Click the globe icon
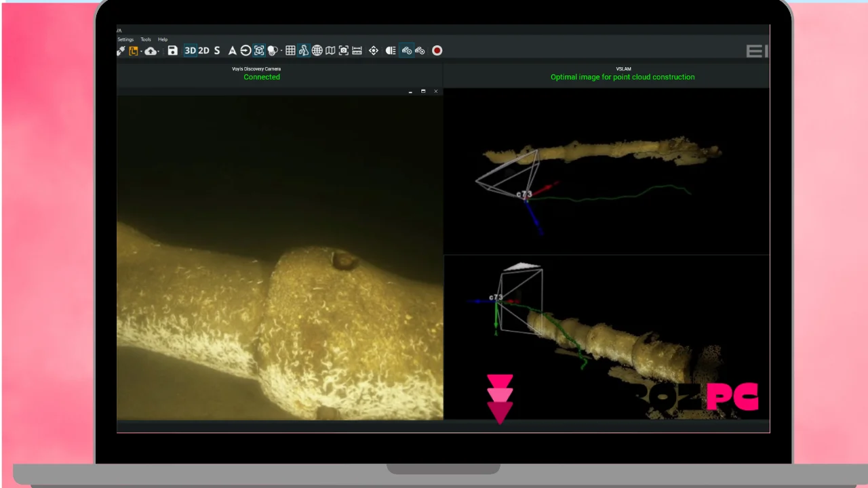 click(317, 51)
